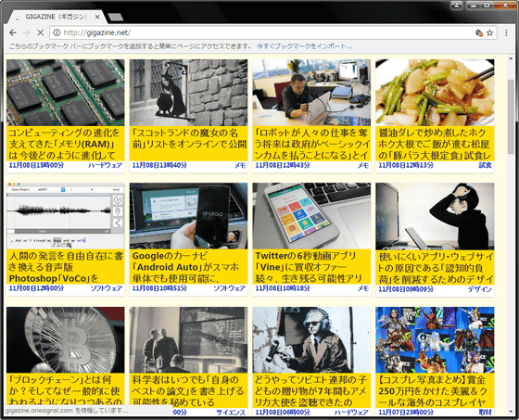This screenshot has width=519, height=420.
Task: Click ソフトウェア category under Android Auto article
Action: [x=230, y=288]
